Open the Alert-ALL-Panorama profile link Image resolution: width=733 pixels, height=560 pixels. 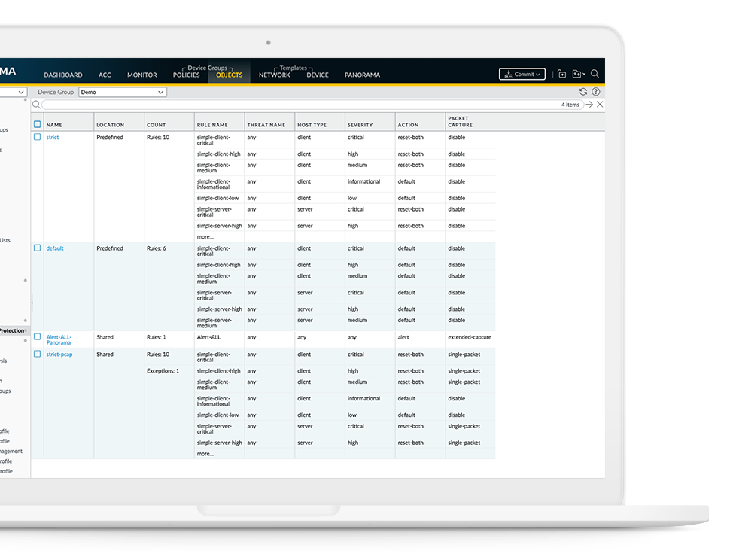tap(58, 340)
